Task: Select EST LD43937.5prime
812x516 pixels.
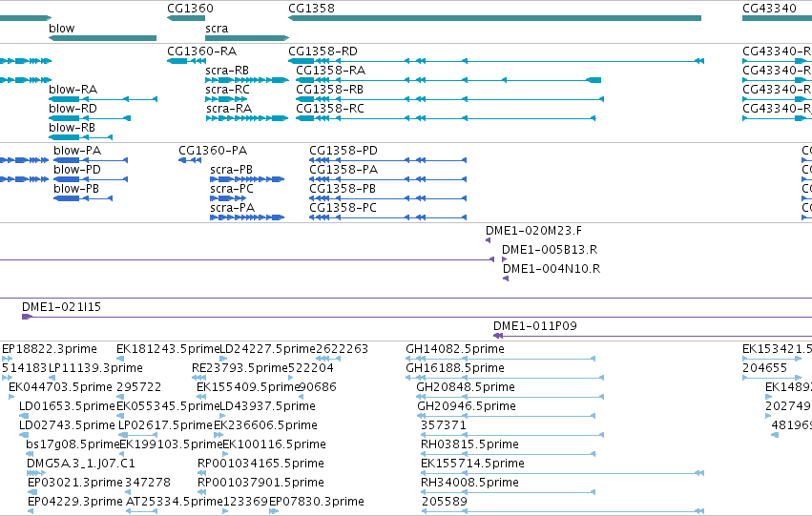Action: click(x=223, y=416)
